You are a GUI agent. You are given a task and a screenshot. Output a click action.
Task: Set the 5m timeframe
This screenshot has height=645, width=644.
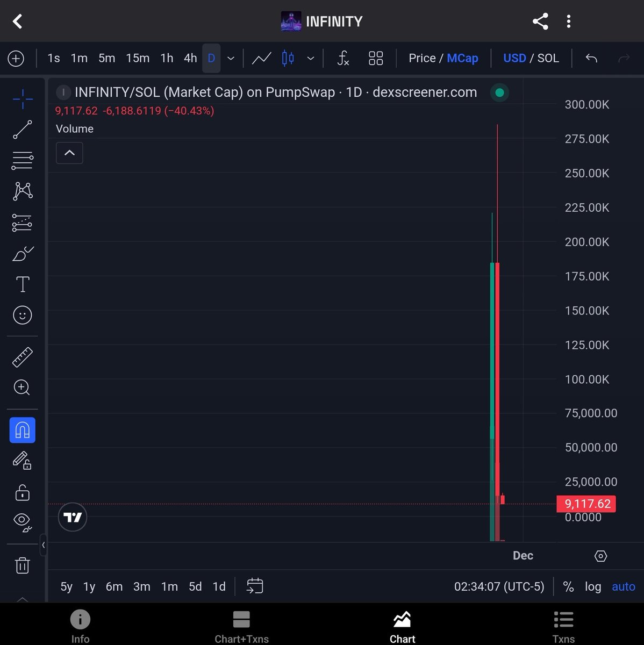click(x=107, y=58)
